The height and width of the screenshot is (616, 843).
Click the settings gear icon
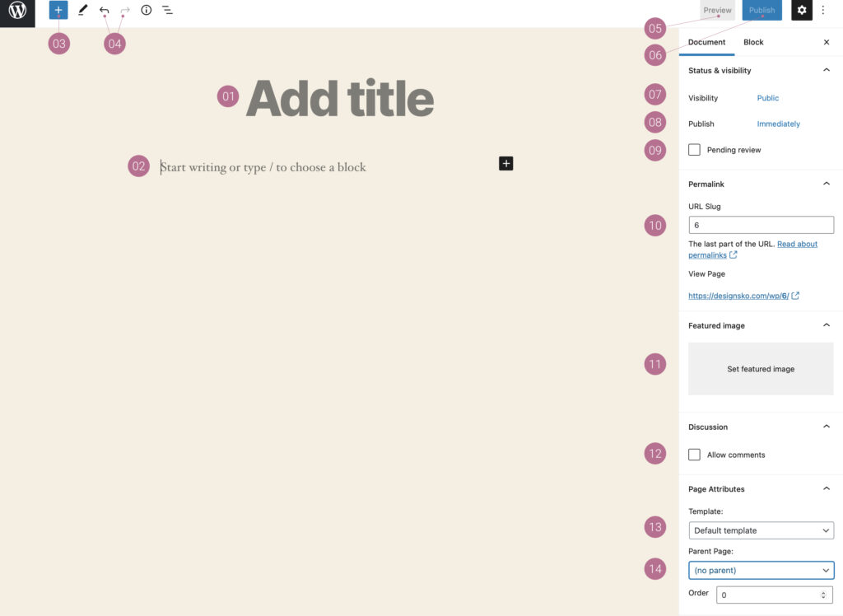coord(801,9)
